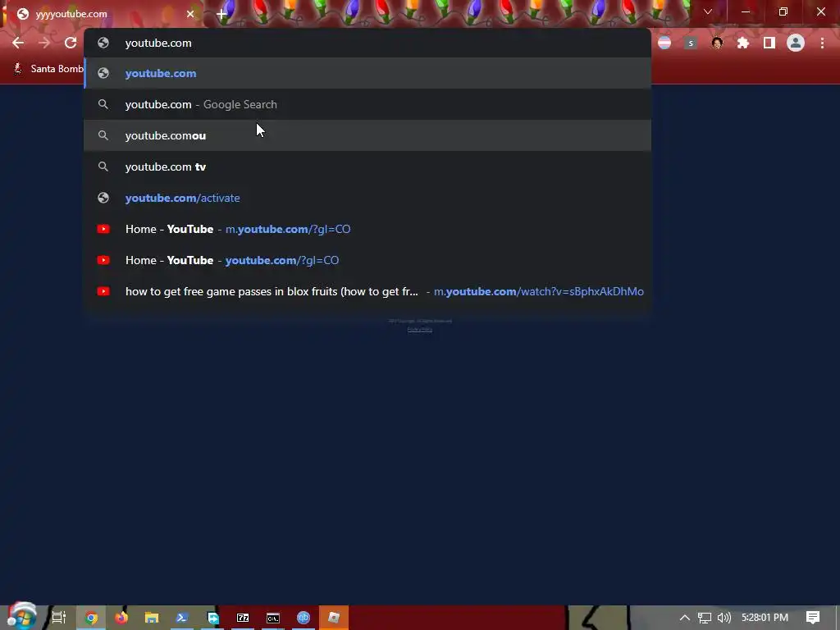840x630 pixels.
Task: Reload the page with the refresh icon
Action: click(x=71, y=43)
